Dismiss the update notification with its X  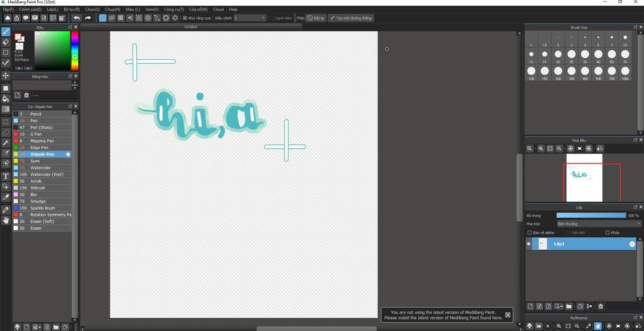coord(508,315)
